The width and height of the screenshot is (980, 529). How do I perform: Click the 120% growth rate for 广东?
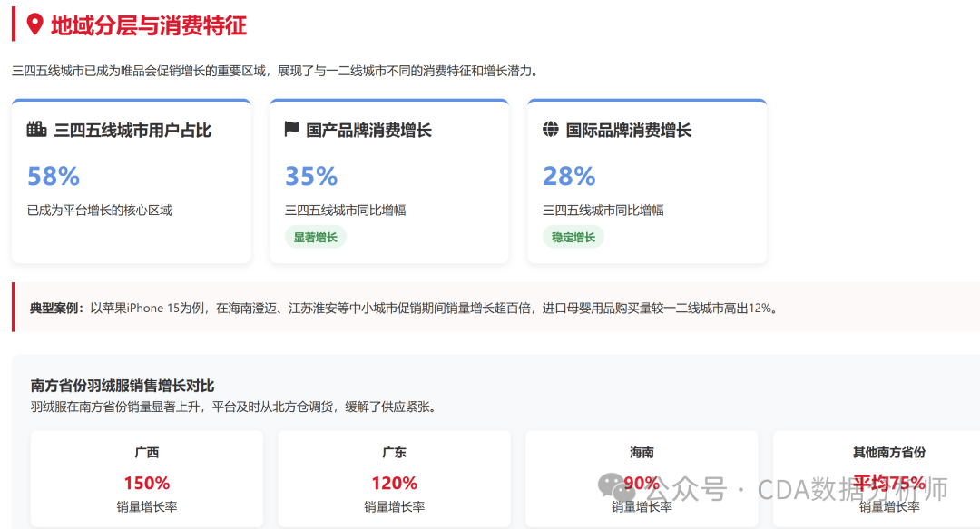[x=394, y=483]
